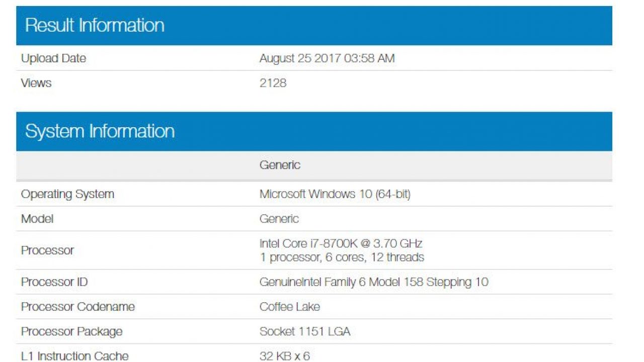
Task: Click the upload date August 25 2017 value
Action: click(x=327, y=58)
